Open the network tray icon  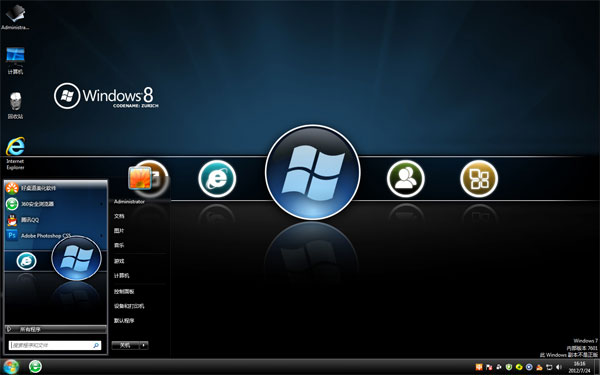(x=549, y=367)
